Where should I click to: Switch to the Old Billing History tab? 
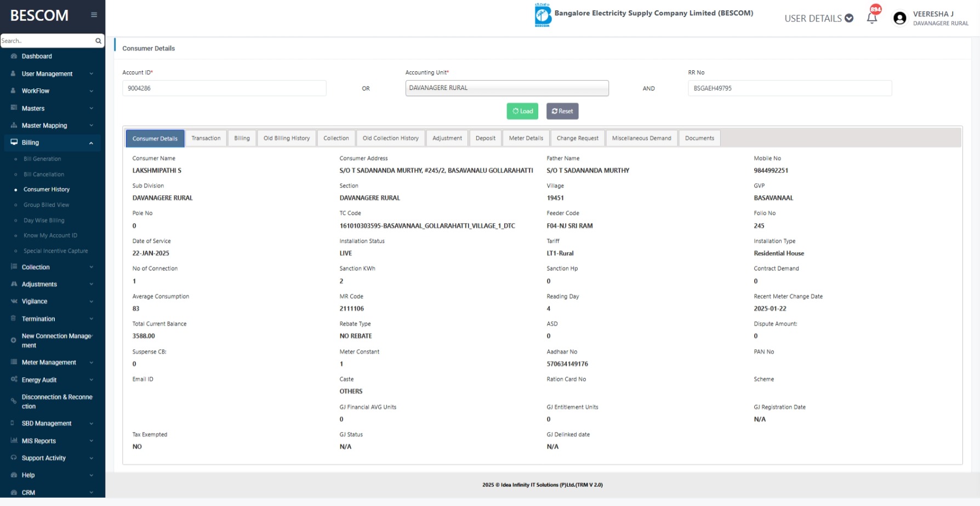(x=287, y=138)
